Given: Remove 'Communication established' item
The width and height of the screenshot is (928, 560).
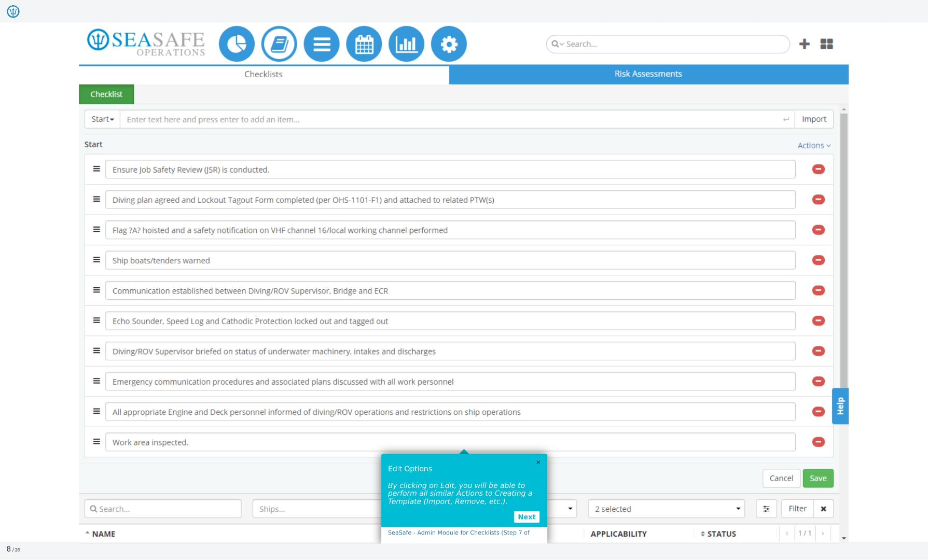Looking at the screenshot, I should [819, 290].
